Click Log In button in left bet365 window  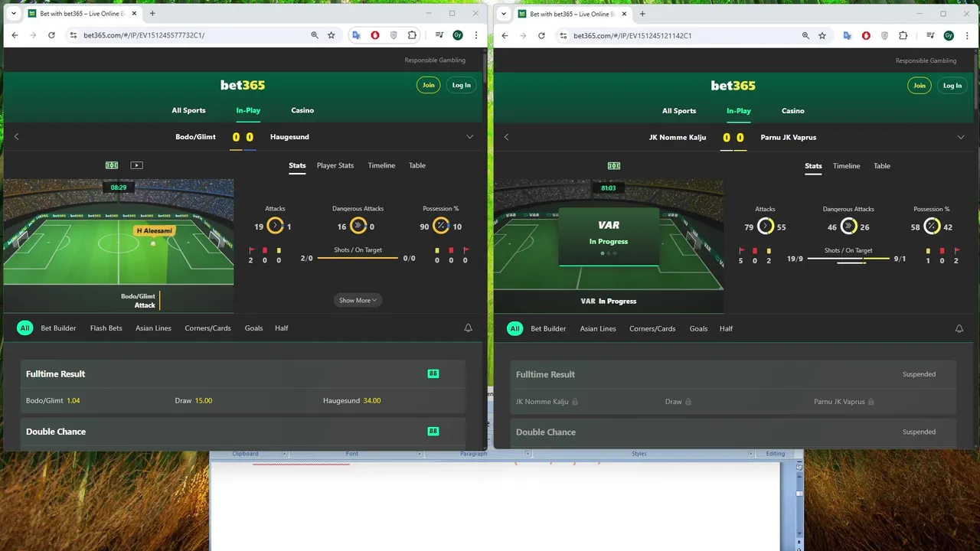click(x=462, y=85)
